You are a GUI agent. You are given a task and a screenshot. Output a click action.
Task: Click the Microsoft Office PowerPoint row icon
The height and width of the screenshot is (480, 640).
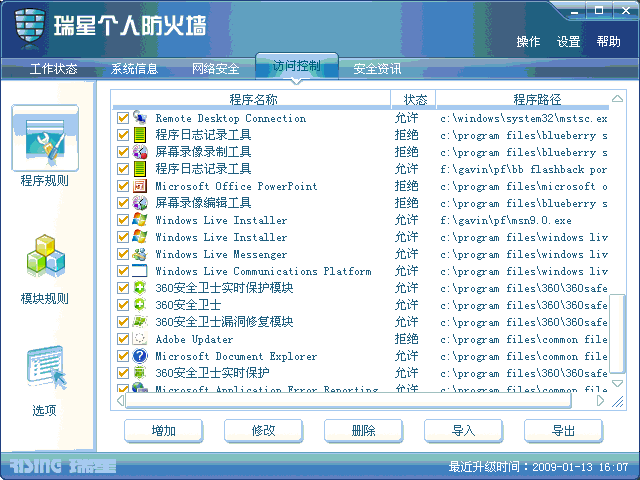(140, 186)
